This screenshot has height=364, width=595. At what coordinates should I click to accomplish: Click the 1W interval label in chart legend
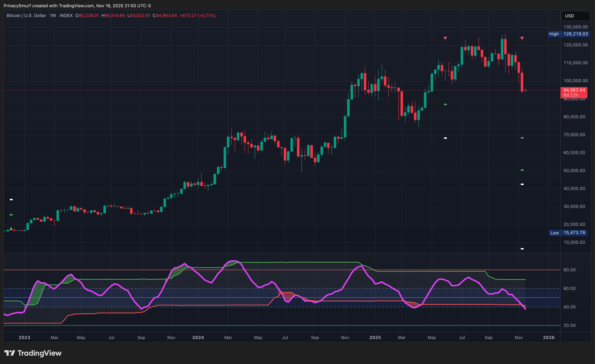tap(53, 15)
